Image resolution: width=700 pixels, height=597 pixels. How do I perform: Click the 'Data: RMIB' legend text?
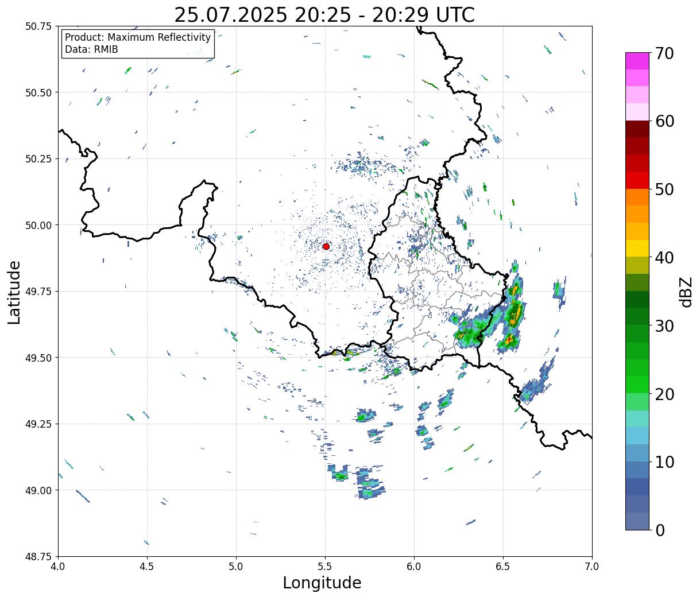tap(91, 50)
